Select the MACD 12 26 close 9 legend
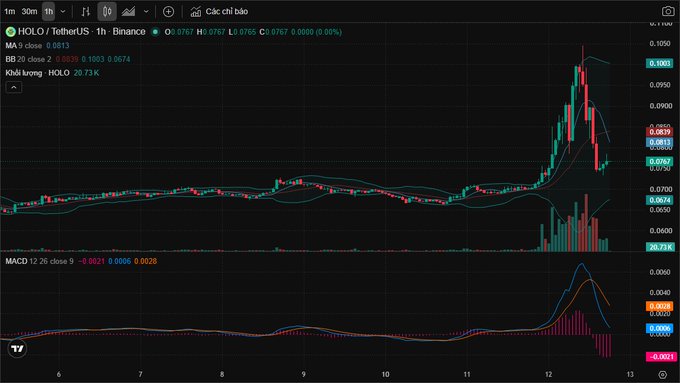 (x=39, y=261)
